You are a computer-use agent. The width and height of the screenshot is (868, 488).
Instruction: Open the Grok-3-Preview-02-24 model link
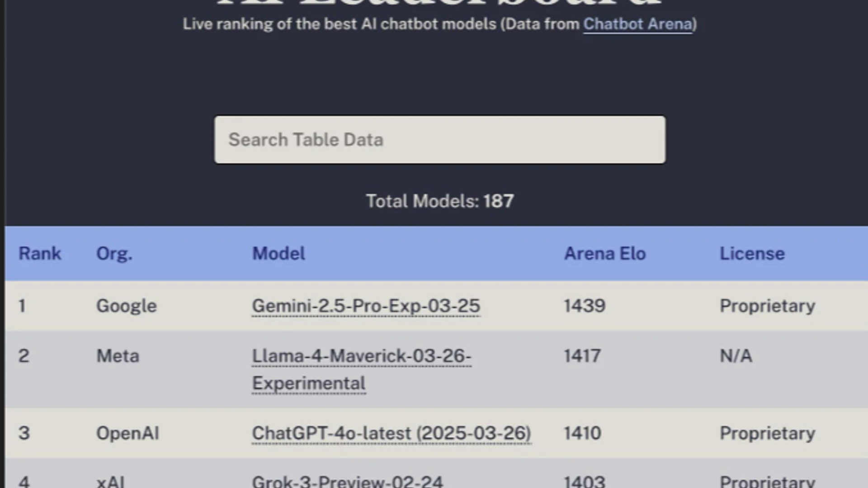348,481
